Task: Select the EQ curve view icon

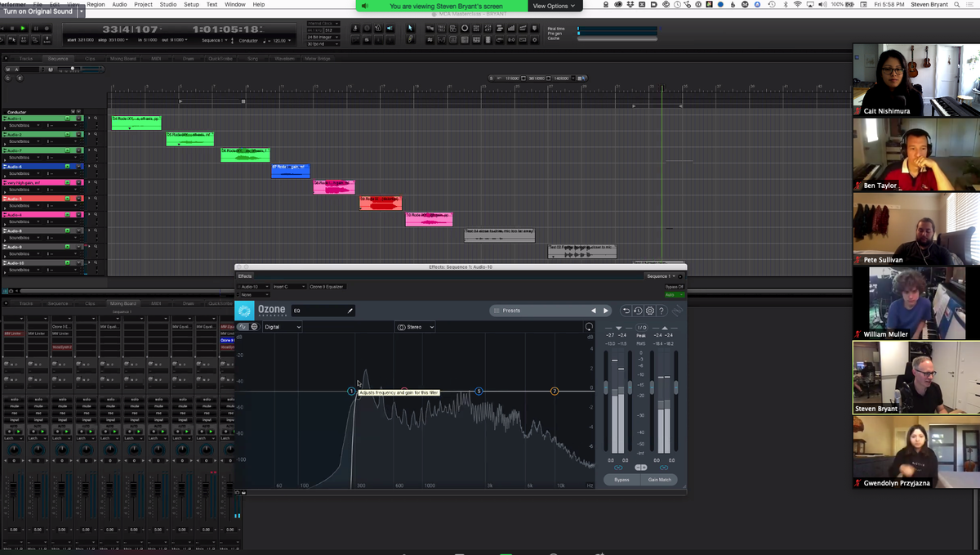Action: (243, 327)
